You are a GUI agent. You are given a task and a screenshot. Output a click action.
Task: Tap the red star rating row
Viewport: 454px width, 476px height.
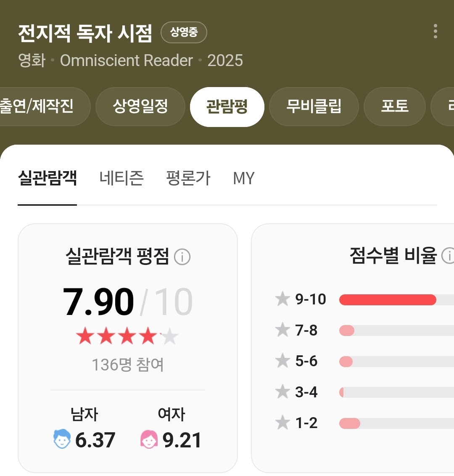127,337
